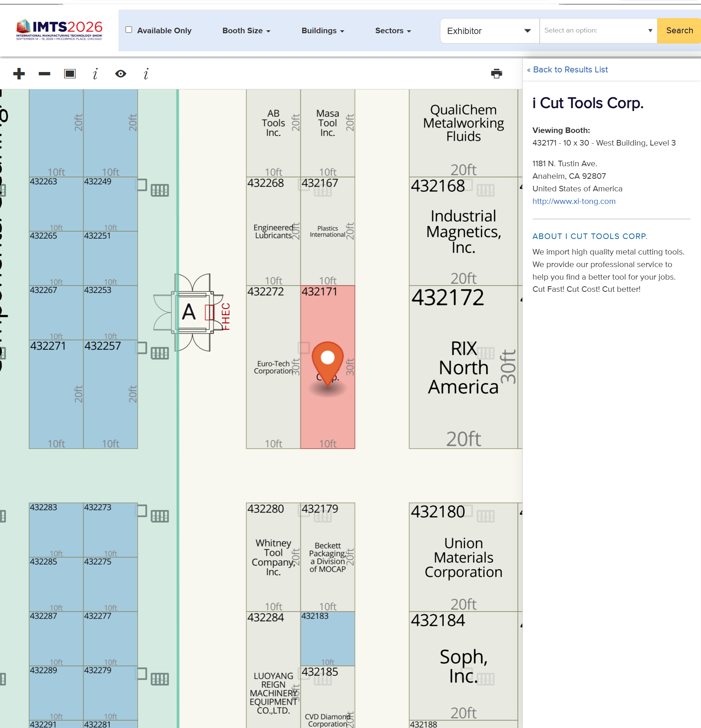Zoom out with the minus icon

(x=44, y=74)
